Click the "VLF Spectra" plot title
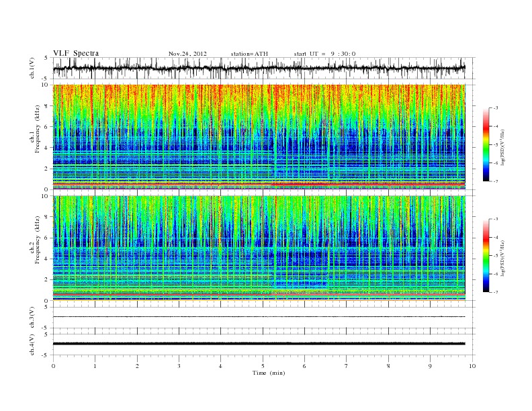This screenshot has width=532, height=411. coord(76,53)
